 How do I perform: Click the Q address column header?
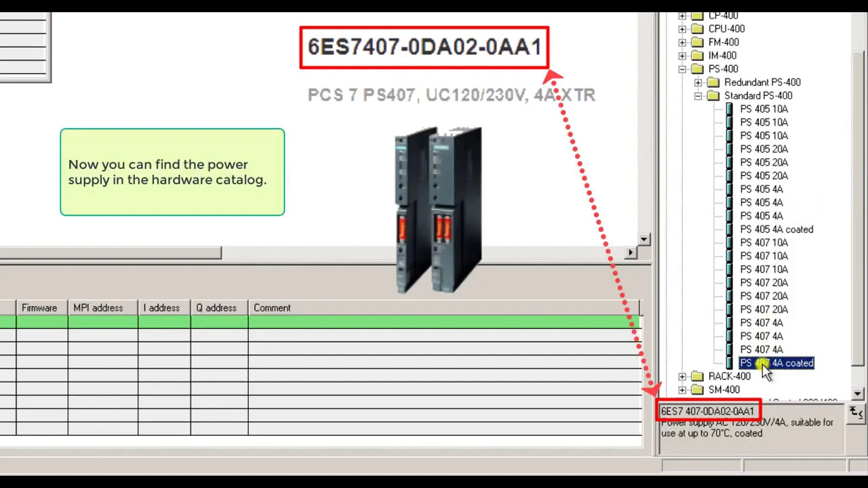click(x=220, y=308)
